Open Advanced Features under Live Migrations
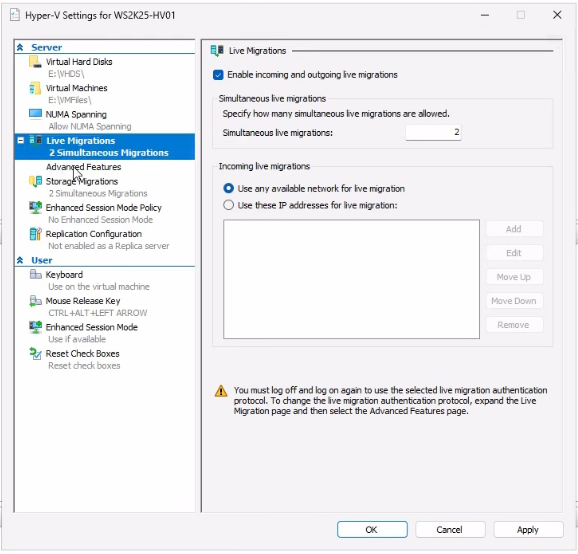The width and height of the screenshot is (578, 554). coord(83,167)
